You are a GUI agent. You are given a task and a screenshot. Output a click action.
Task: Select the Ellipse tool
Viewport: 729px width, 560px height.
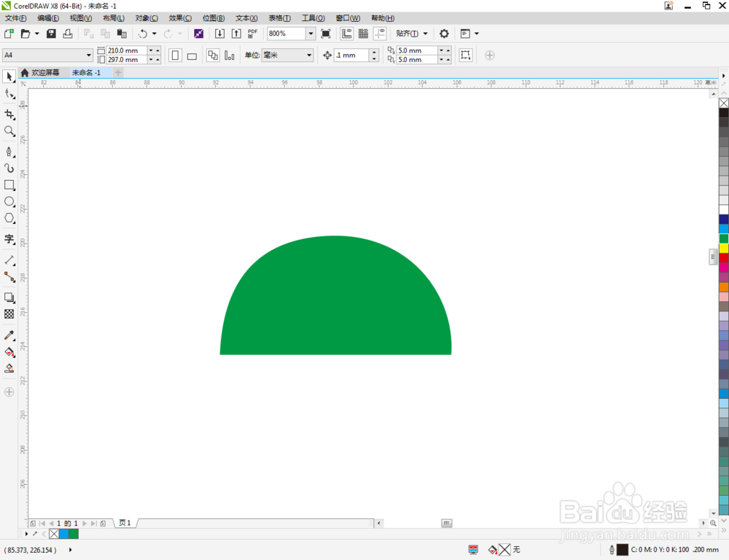coord(9,202)
